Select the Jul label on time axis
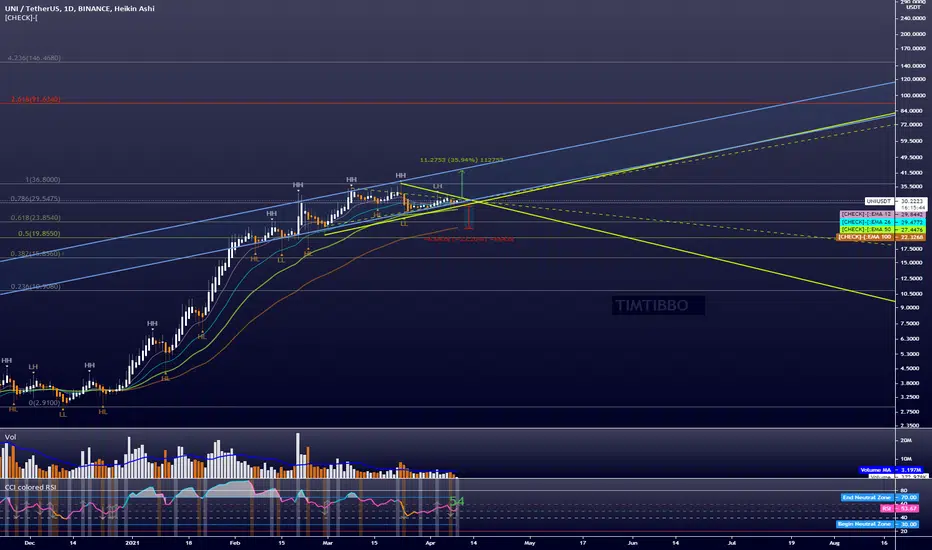This screenshot has height=550, width=932. [x=732, y=543]
